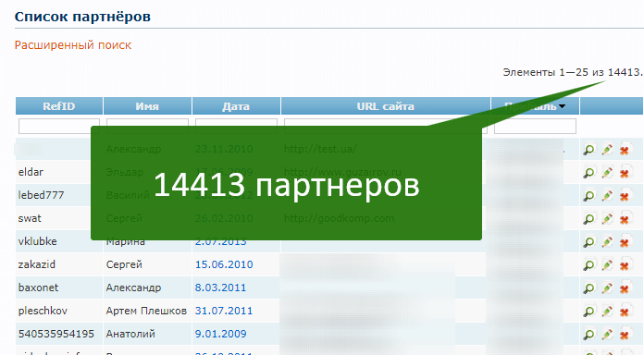View magnifier icon for vklubke row

pyautogui.click(x=588, y=242)
